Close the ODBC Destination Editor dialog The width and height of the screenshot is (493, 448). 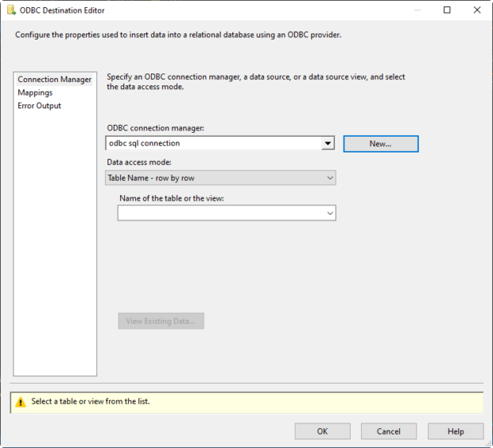pyautogui.click(x=477, y=10)
